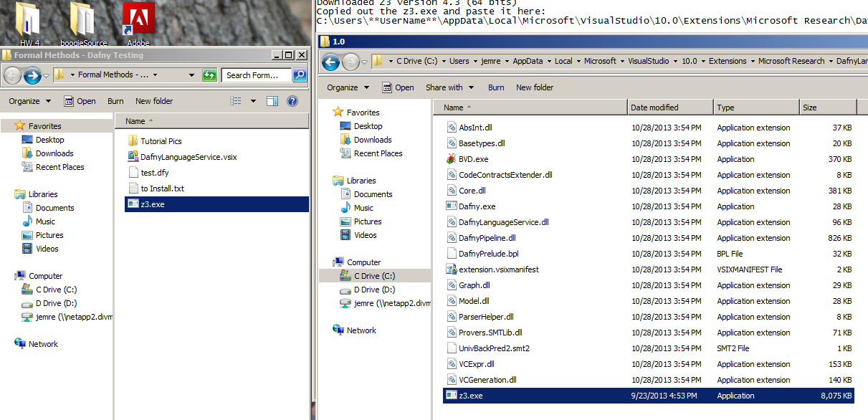
Task: Click Open in Formal Methods toolbar
Action: (x=80, y=101)
